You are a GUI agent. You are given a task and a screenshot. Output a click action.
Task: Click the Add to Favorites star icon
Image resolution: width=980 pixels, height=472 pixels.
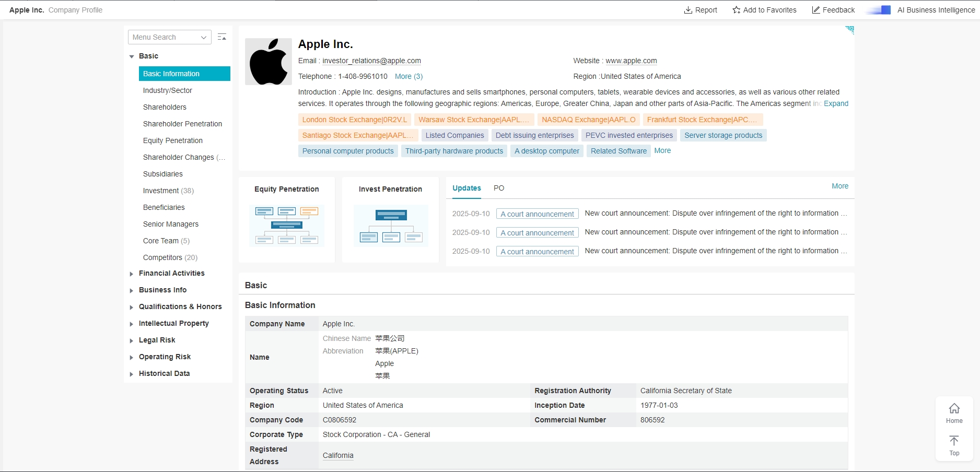(736, 10)
